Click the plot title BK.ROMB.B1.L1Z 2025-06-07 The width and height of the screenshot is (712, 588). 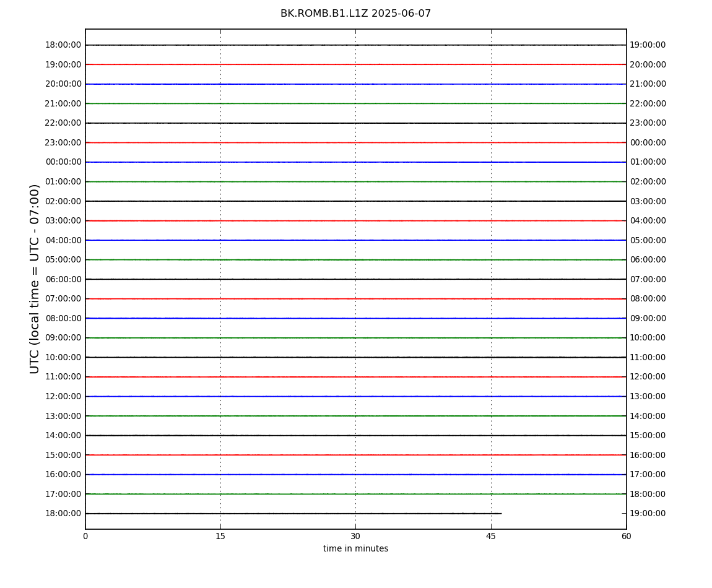coord(355,14)
